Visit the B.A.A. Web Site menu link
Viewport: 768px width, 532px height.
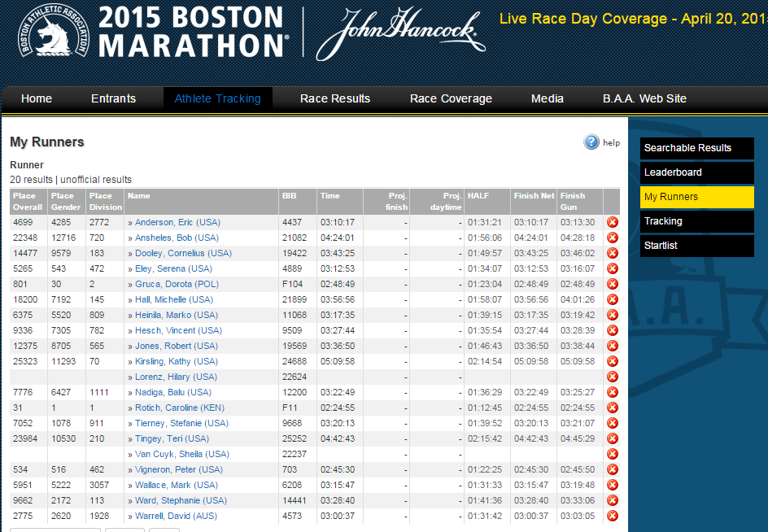(644, 98)
